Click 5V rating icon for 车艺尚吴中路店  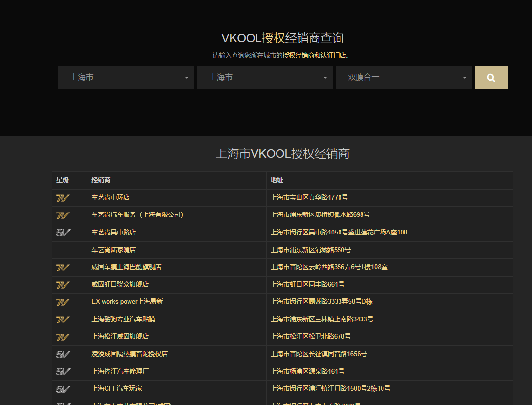pos(63,233)
